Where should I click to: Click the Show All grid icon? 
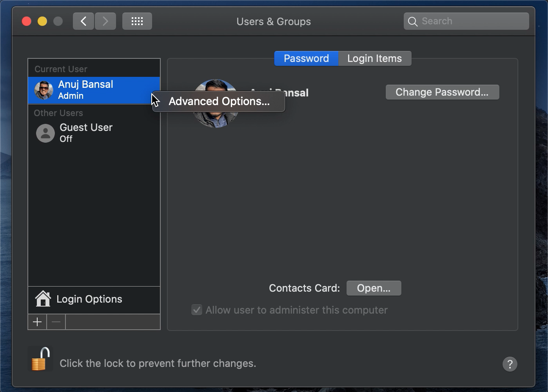point(137,21)
